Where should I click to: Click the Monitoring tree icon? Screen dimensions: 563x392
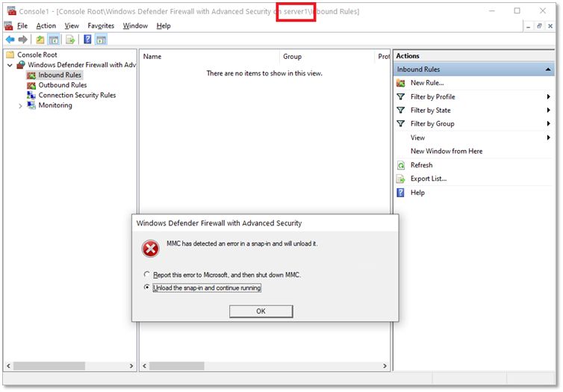coord(31,105)
